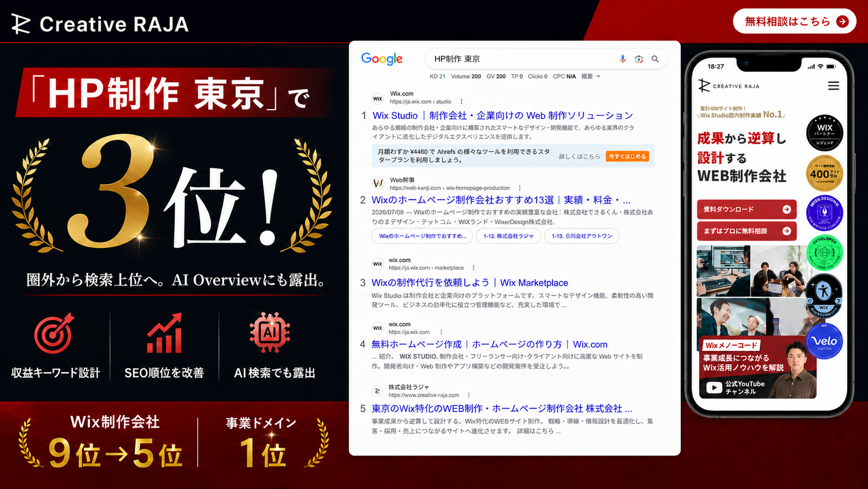Open options for the Web幹事 result
Viewport: 868px width, 489px height.
[520, 188]
